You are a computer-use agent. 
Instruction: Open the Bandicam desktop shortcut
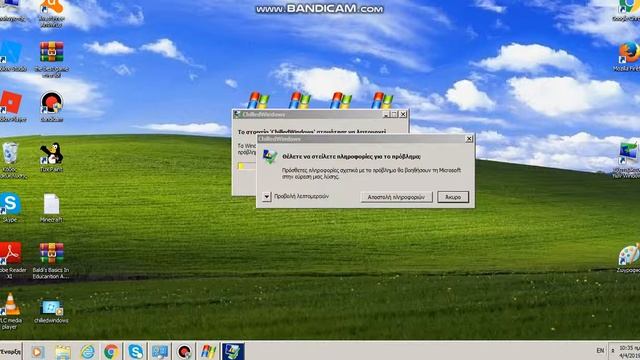pos(51,107)
